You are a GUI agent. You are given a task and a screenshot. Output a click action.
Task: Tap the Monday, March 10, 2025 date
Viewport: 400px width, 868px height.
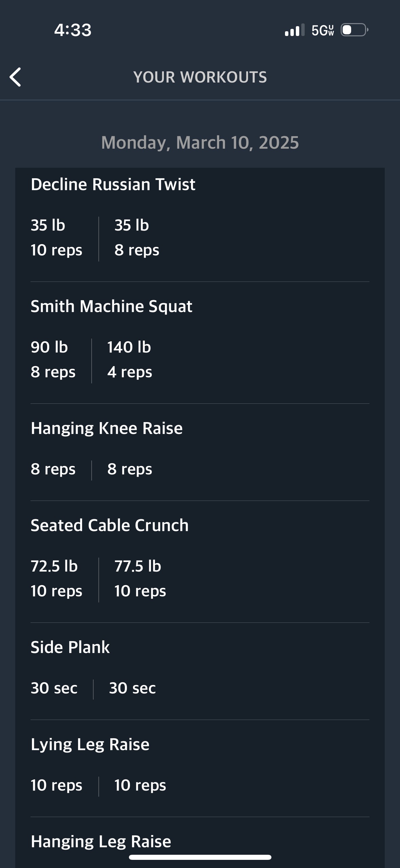(200, 142)
